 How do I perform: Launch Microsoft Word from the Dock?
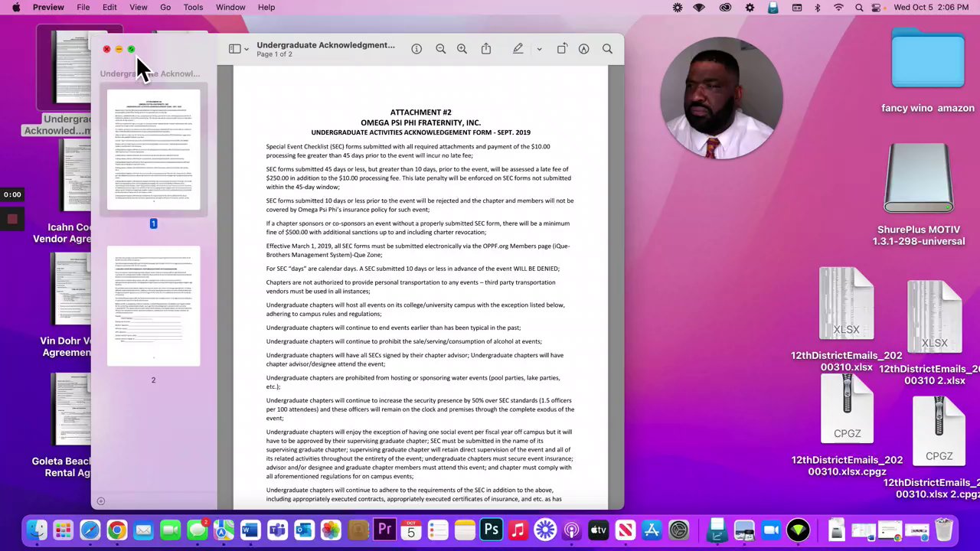[250, 530]
